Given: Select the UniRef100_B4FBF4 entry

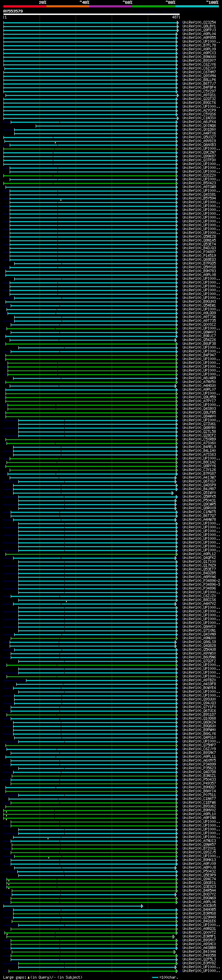Looking at the screenshot, I should coord(199,88).
